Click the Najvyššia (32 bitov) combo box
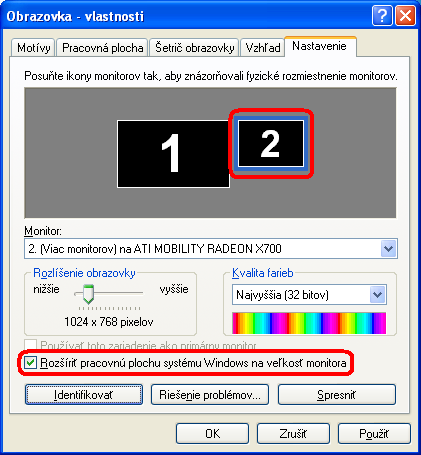Screen dimensions: 421x455 309,295
